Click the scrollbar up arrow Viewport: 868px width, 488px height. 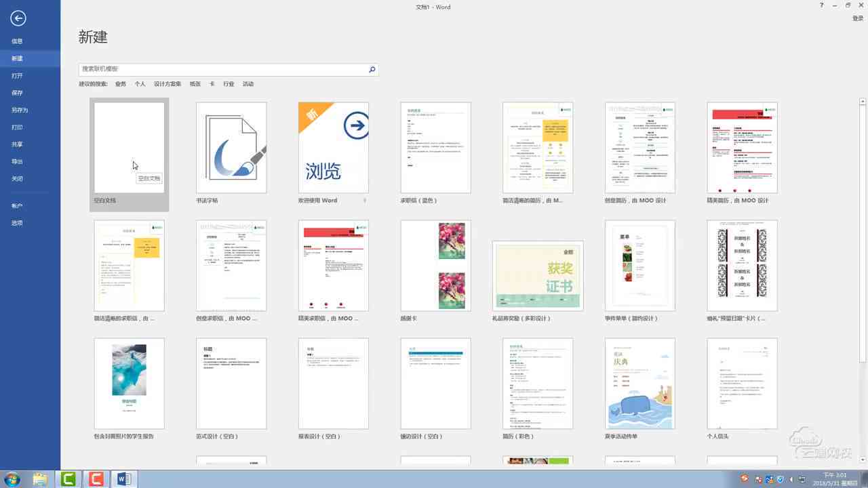pos(863,102)
